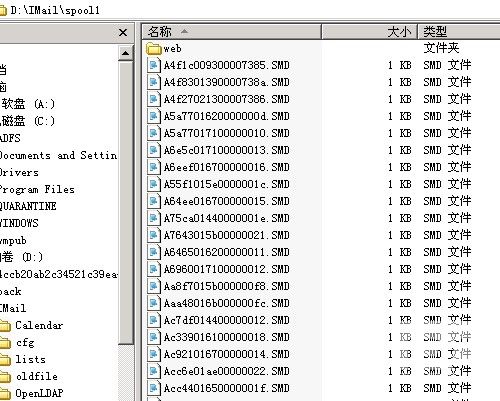
Task: Click file name Aaa48016b000000fc.SMD
Action: click(226, 303)
